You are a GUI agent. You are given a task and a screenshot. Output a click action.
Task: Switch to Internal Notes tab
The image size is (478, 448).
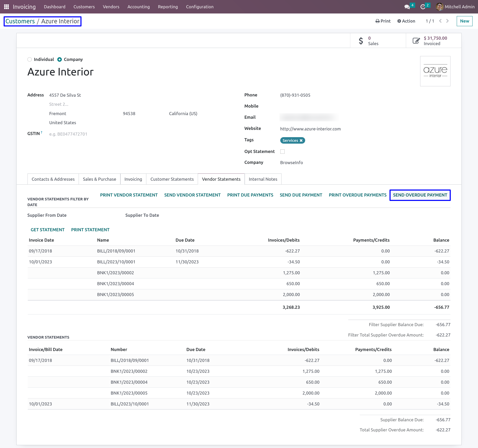263,179
